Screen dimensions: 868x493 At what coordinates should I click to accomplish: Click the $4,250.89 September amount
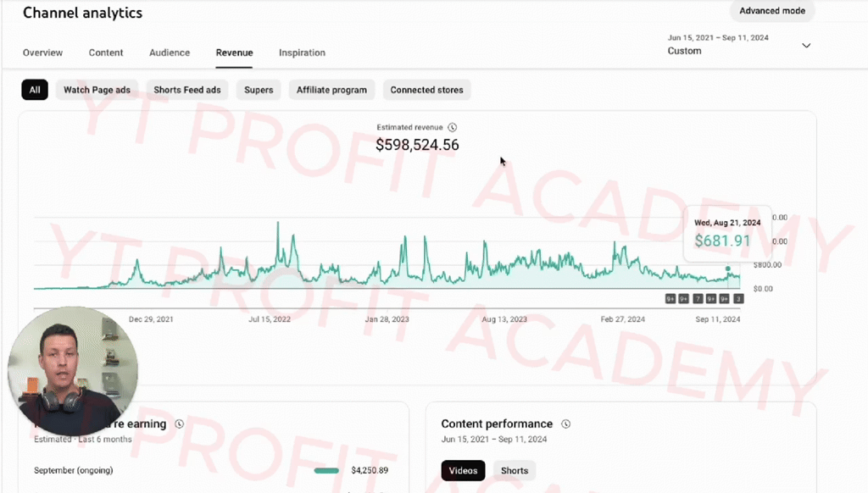tap(370, 470)
